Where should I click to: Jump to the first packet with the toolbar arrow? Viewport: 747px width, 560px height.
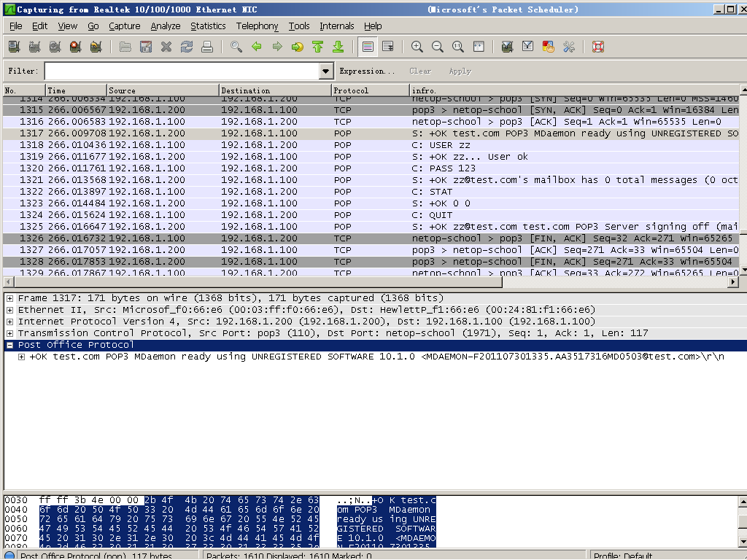point(317,47)
